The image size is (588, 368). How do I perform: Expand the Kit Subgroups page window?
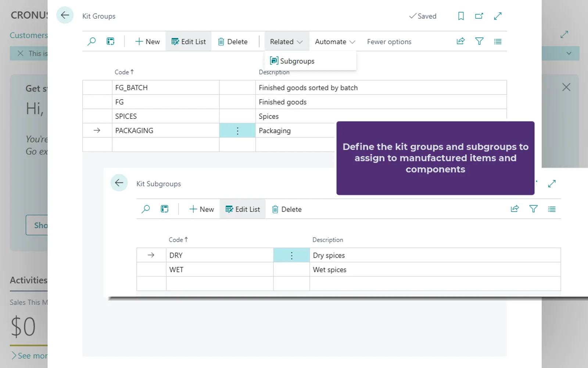[x=552, y=183]
